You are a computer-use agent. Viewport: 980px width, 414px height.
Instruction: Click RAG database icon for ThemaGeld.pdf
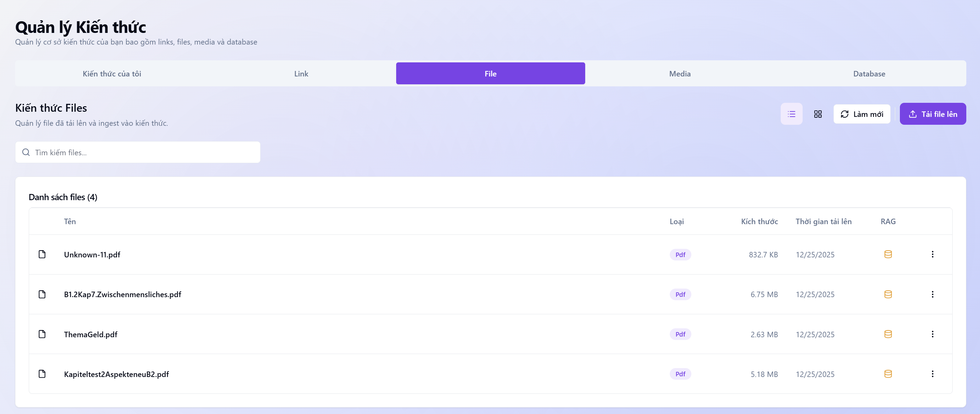[x=888, y=334]
